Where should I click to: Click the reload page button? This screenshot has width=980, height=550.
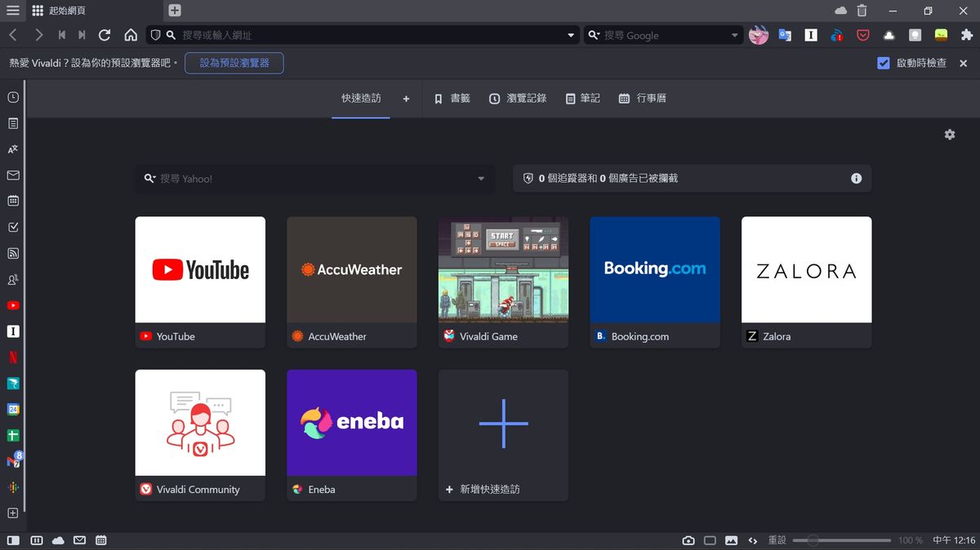click(x=105, y=35)
